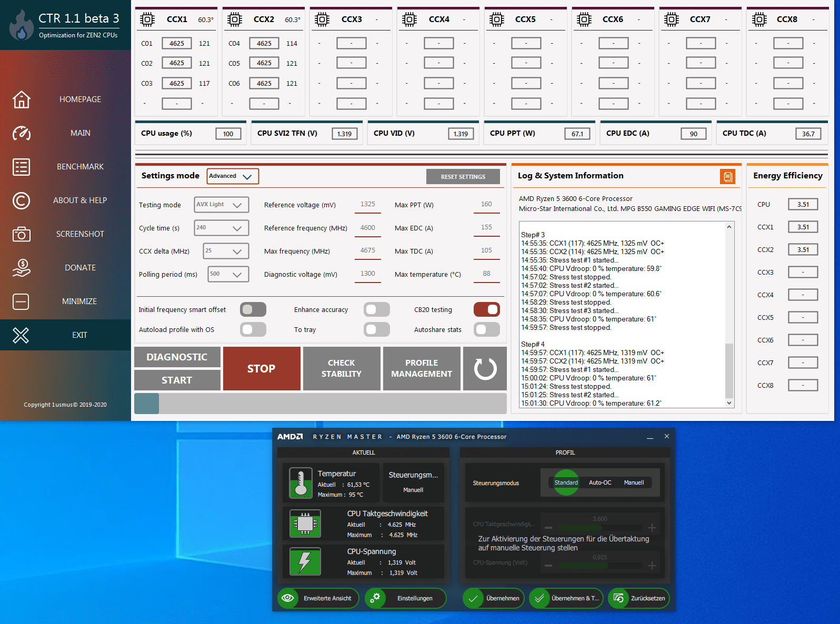Open PROFILE MANAGEMENT

coord(422,369)
